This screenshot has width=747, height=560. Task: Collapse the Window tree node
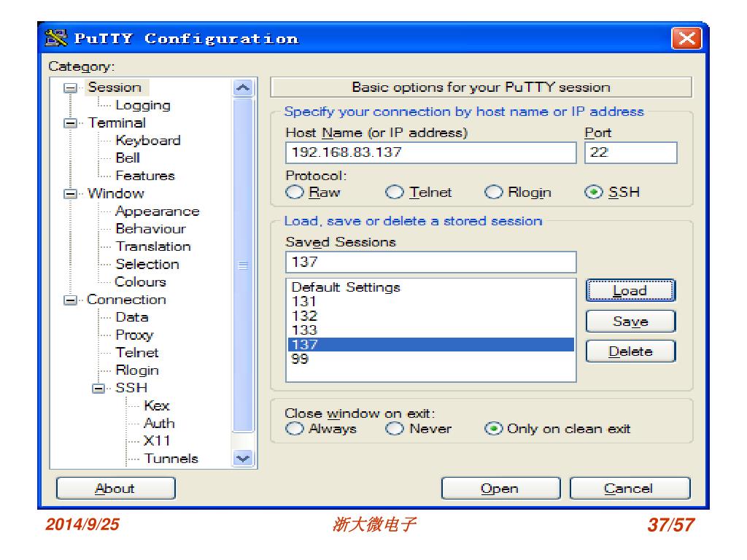pyautogui.click(x=70, y=194)
